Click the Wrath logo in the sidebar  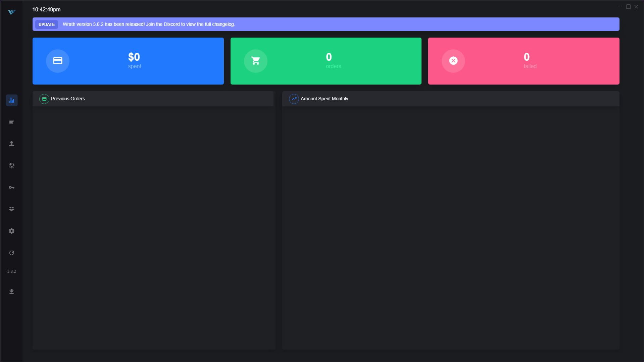12,12
